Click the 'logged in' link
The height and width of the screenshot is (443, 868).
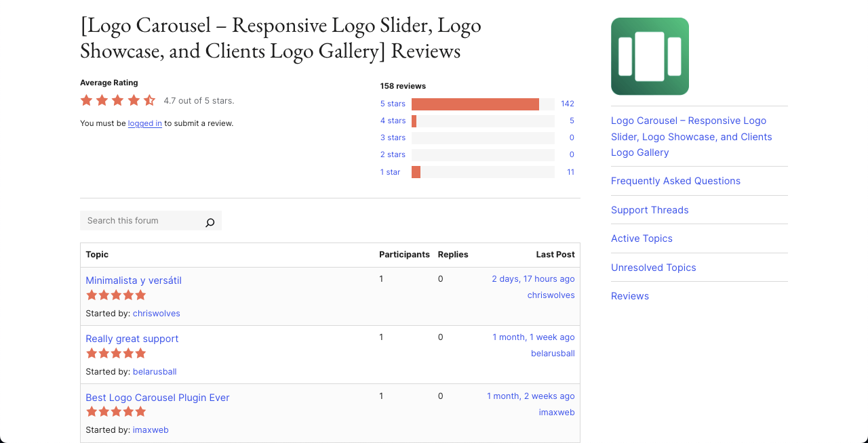point(144,123)
